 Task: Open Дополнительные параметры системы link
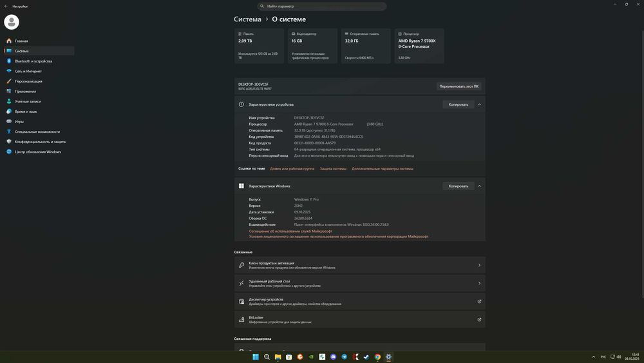[383, 168]
